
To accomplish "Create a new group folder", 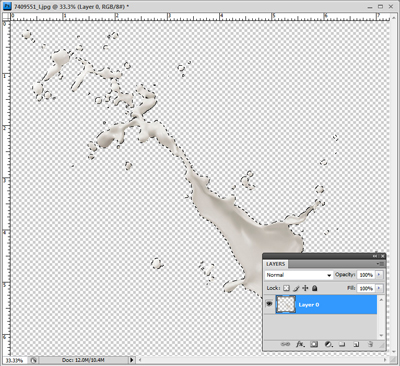I will coord(342,344).
